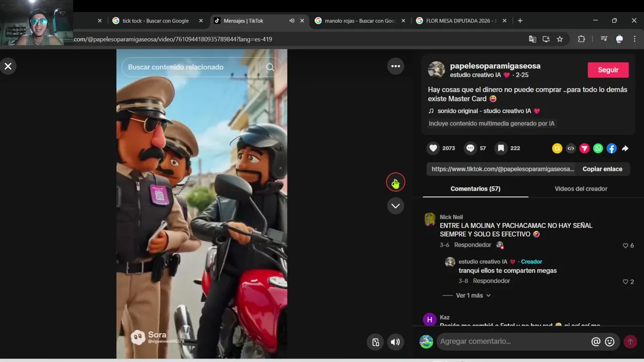
Task: Like the creator's reply comment
Action: (x=625, y=282)
